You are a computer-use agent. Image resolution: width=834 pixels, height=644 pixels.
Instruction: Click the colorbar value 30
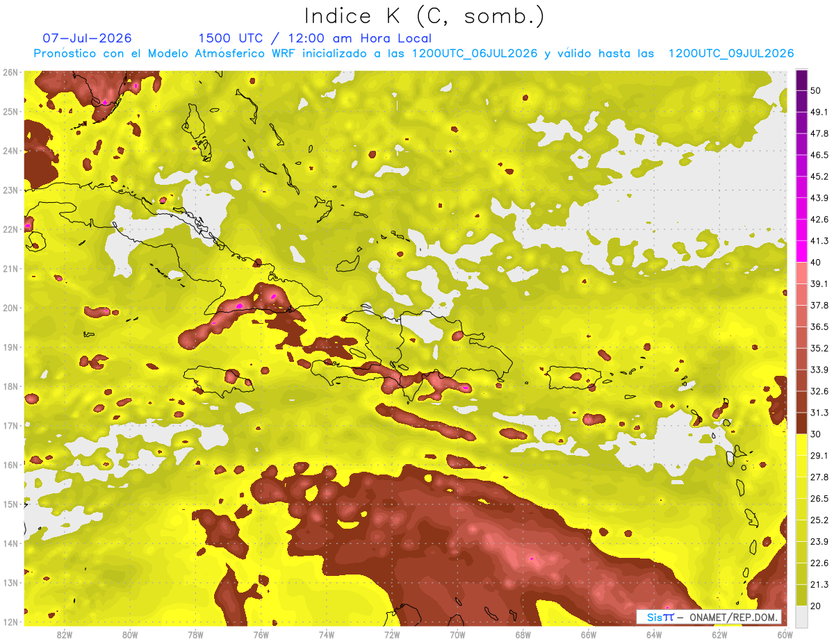click(x=816, y=434)
